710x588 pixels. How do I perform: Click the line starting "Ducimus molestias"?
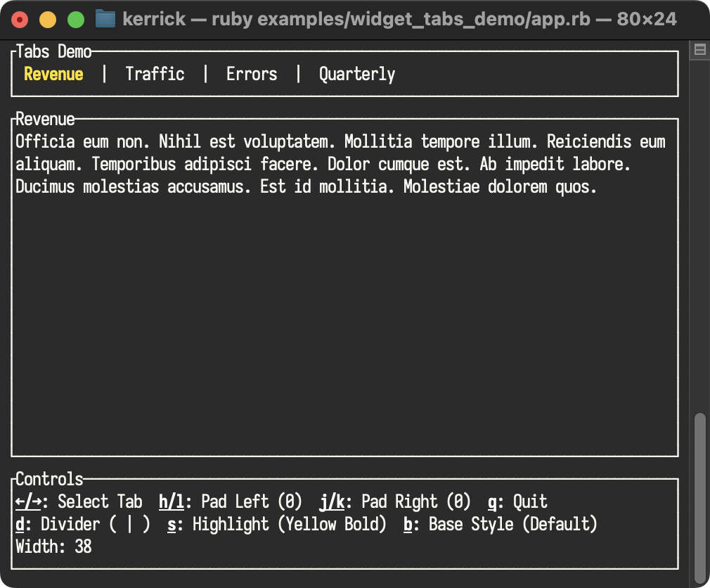point(306,186)
